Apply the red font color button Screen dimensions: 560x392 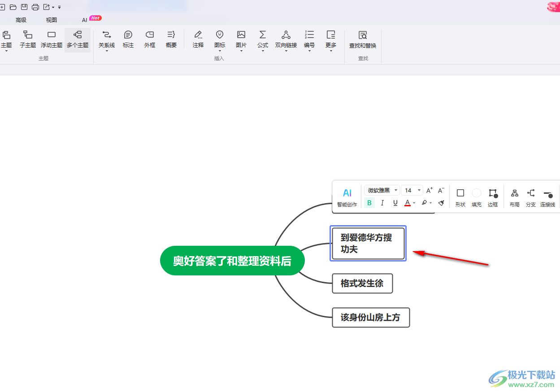tap(408, 203)
